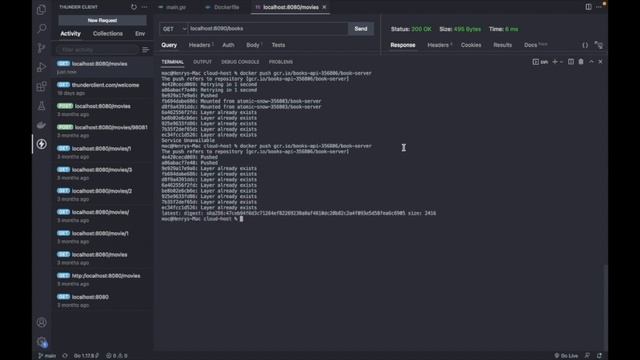The image size is (640, 360).
Task: Open the request Query tab
Action: 169,45
